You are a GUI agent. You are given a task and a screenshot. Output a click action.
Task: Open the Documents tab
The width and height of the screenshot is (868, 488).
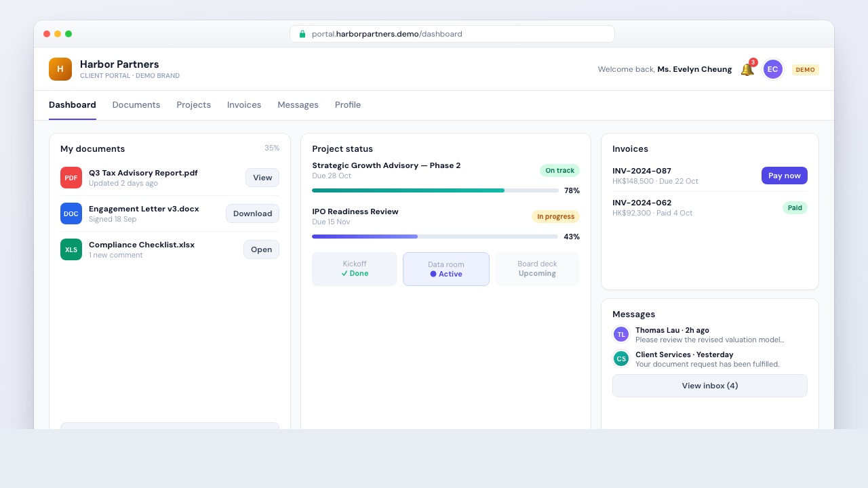(x=136, y=105)
